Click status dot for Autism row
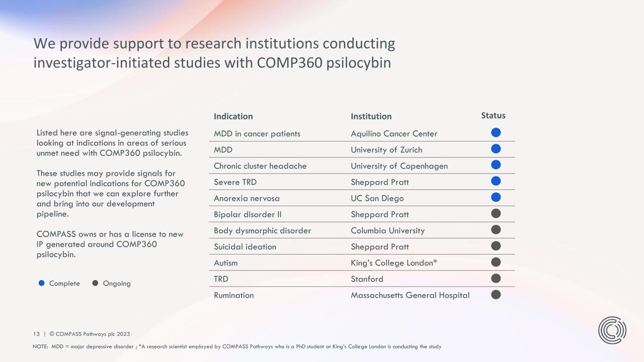644x362 pixels. tap(496, 262)
